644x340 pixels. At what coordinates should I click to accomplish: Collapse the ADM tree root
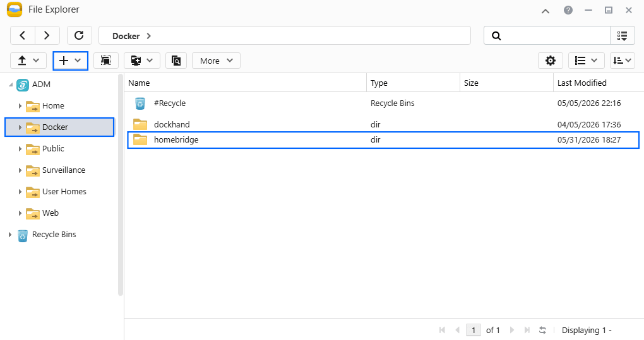tap(11, 85)
